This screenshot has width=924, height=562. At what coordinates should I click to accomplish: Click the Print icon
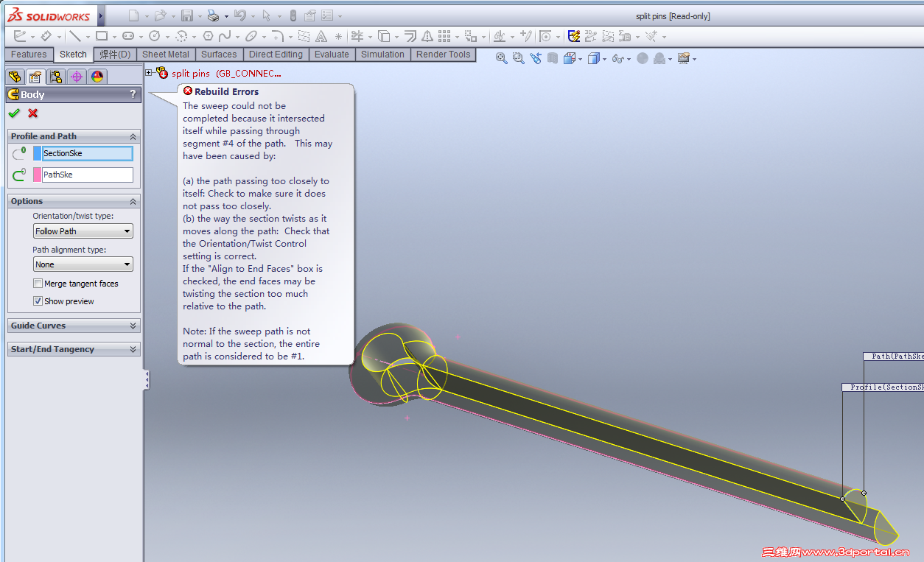pyautogui.click(x=213, y=15)
